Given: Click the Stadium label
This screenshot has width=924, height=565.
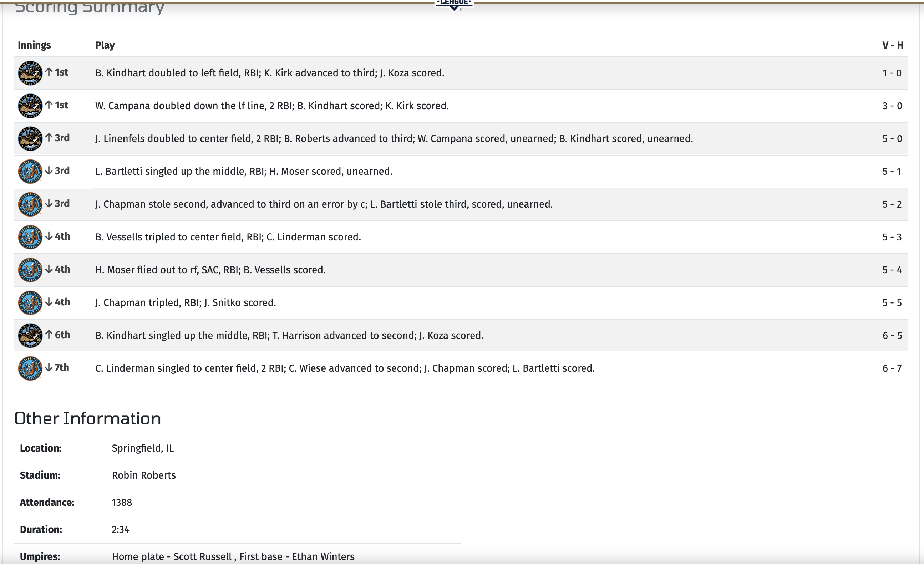Looking at the screenshot, I should 40,475.
